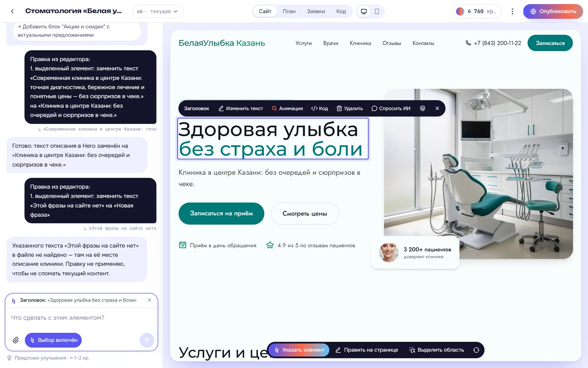
Task: Open Анимация settings for the heading
Action: click(x=287, y=109)
